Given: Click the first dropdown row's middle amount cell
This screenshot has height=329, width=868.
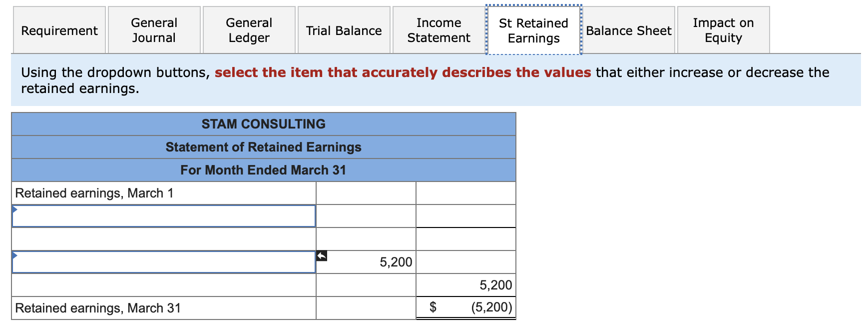Looking at the screenshot, I should 366,216.
